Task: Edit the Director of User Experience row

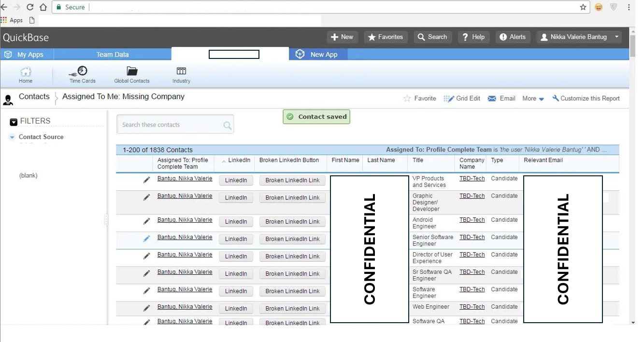Action: 146,256
